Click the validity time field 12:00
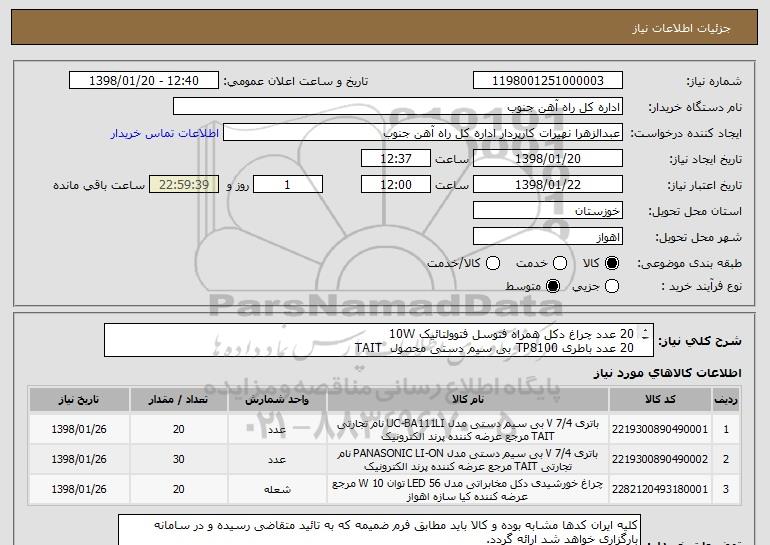 click(396, 185)
